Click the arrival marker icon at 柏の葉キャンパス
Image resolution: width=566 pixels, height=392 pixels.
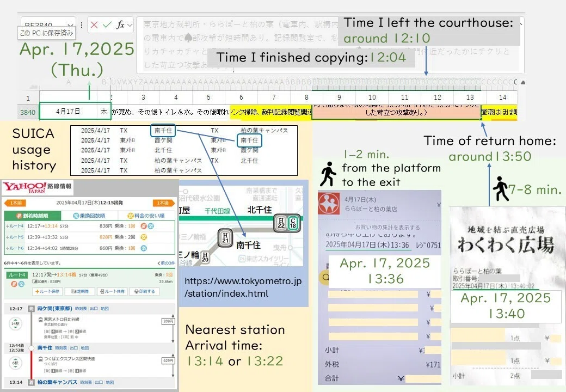pos(32,382)
